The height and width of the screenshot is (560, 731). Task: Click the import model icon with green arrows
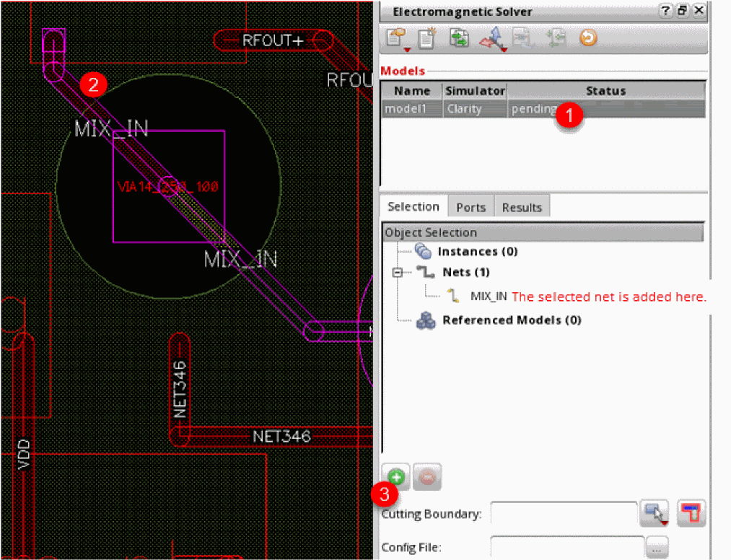coord(556,38)
